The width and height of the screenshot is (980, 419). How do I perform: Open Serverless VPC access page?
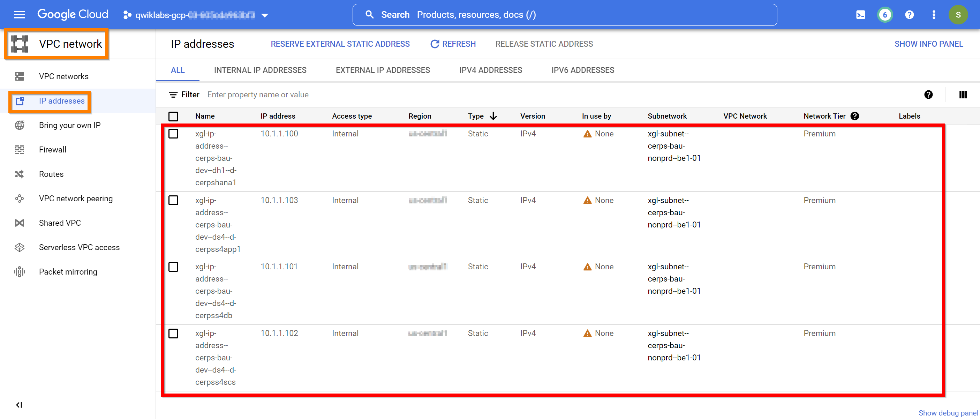tap(79, 247)
